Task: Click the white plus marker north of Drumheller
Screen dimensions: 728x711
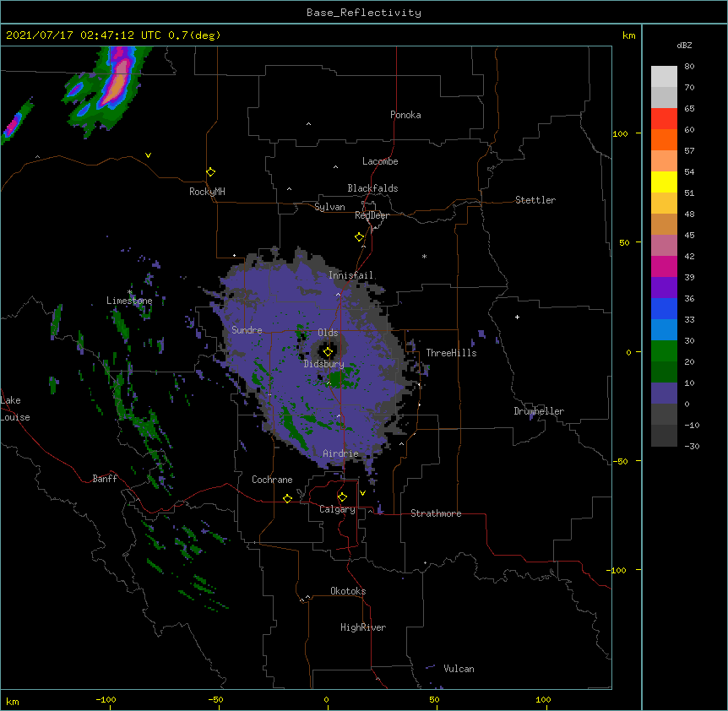Action: (x=517, y=317)
